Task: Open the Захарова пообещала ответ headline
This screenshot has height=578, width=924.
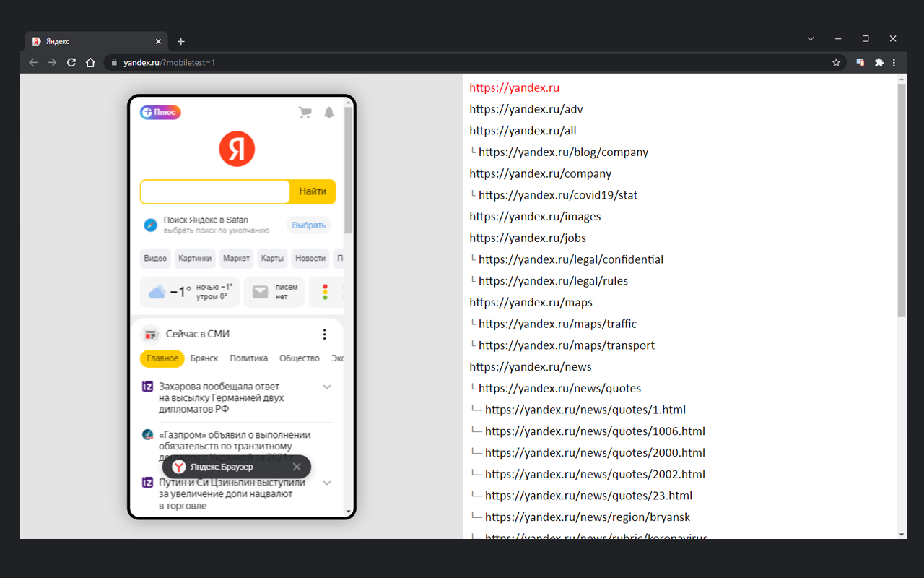Action: click(x=222, y=397)
